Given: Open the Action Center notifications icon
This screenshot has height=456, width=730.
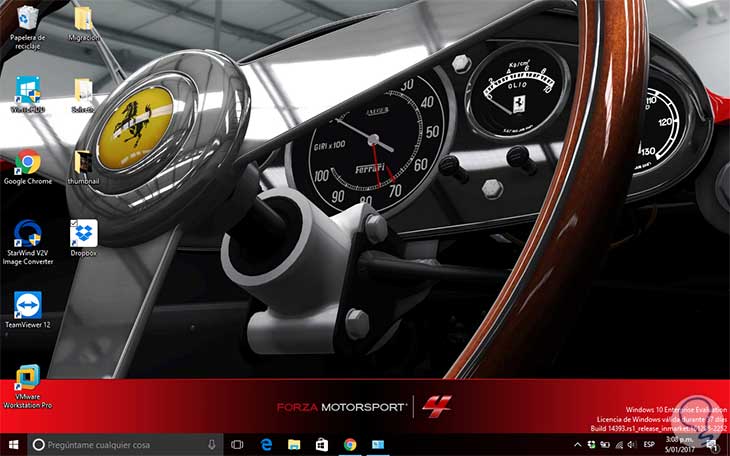Looking at the screenshot, I should (x=712, y=445).
